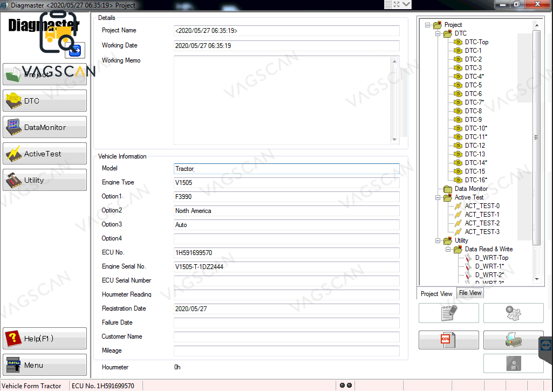Save the project to disk

tap(514, 363)
